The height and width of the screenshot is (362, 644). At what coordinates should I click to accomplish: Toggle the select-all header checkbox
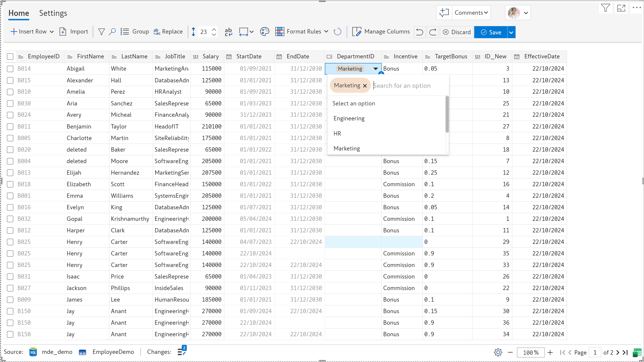(10, 56)
